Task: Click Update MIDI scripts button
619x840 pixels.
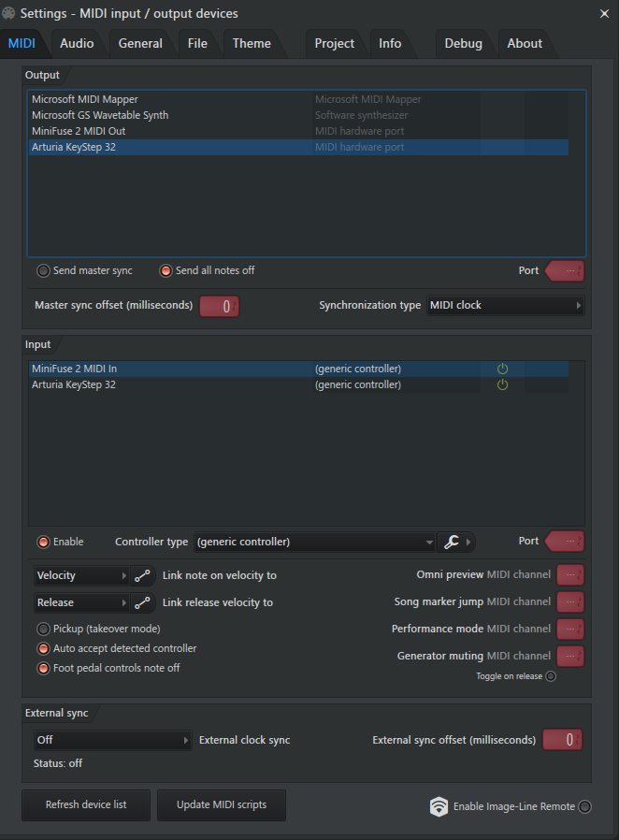Action: point(222,804)
